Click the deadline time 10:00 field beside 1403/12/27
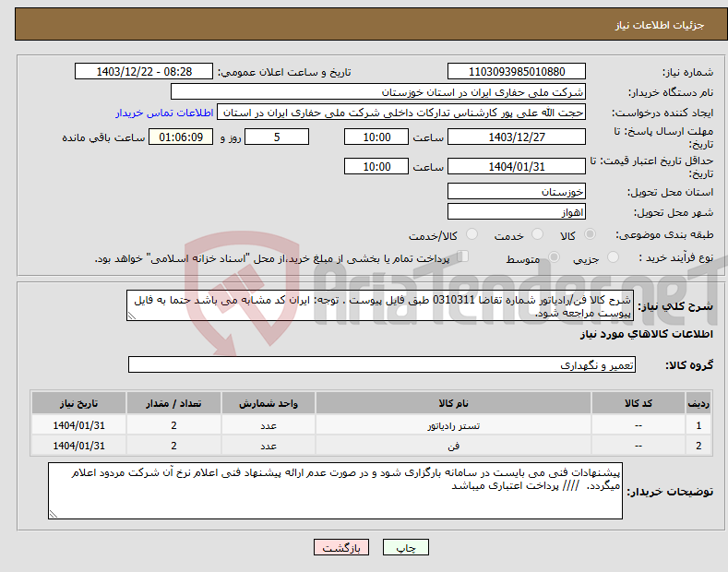This screenshot has width=728, height=572. pyautogui.click(x=376, y=137)
